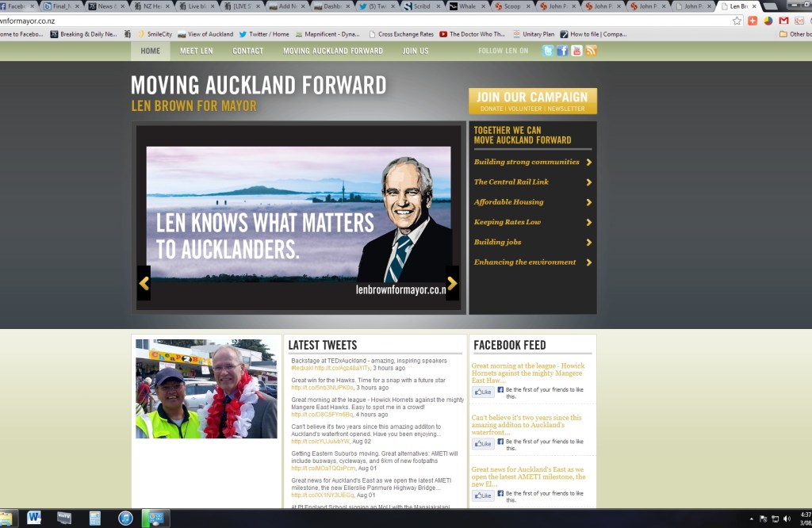
Task: Show the previous slide in banner carousel
Action: [x=144, y=283]
